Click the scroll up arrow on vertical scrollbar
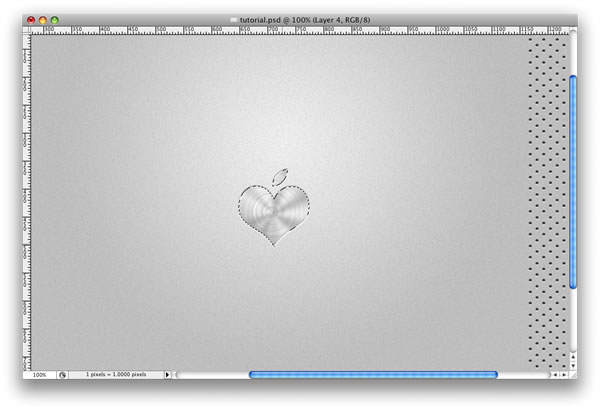This screenshot has height=410, width=600. coord(573,357)
